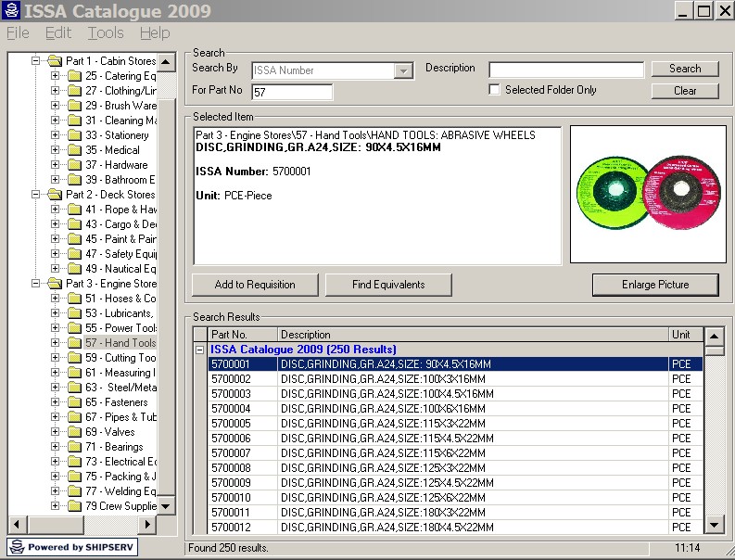
Task: Select folder icon of 53 - Lubricants
Action: click(74, 312)
